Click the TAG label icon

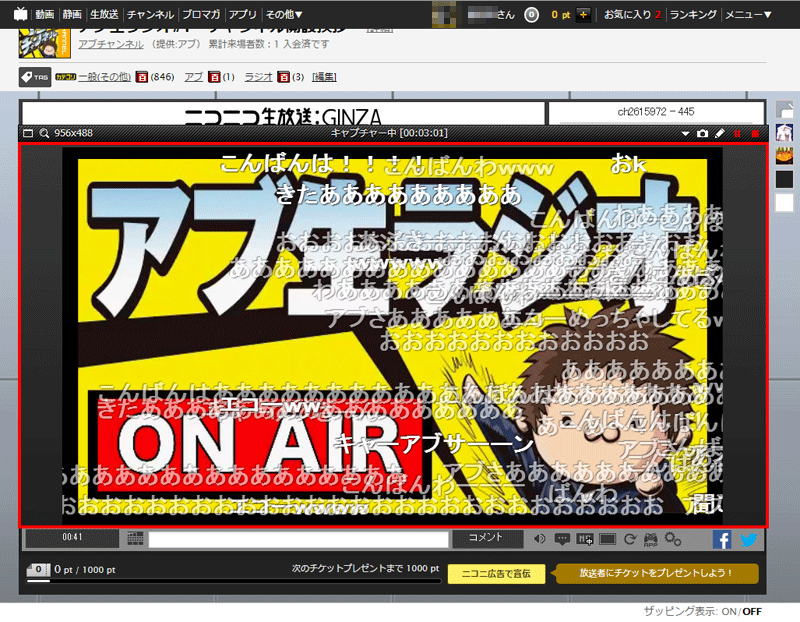35,77
